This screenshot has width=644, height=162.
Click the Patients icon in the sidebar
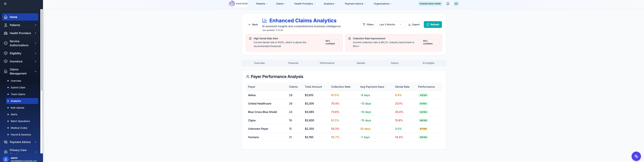[x=6, y=25]
